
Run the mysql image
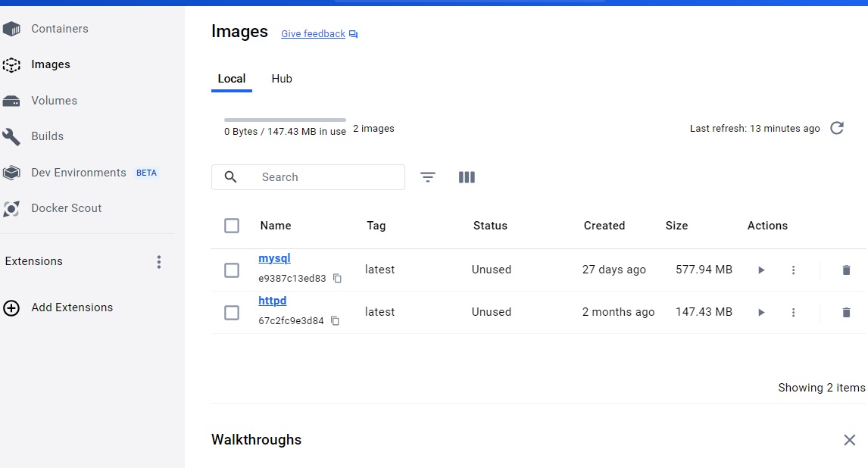(x=761, y=270)
